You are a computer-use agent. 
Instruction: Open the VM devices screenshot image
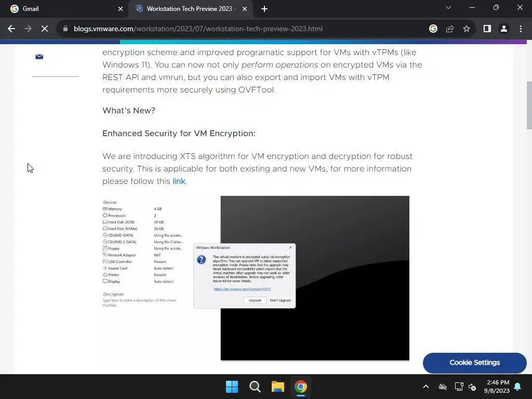click(256, 278)
